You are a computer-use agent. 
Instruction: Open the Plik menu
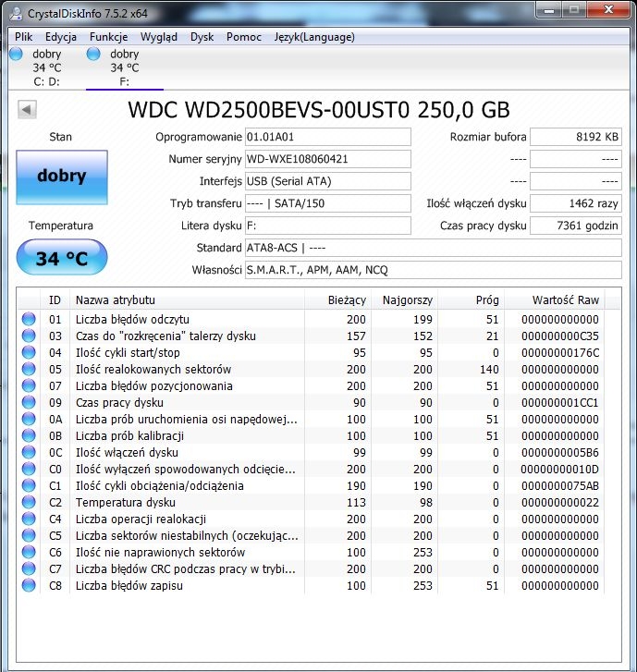[x=24, y=37]
